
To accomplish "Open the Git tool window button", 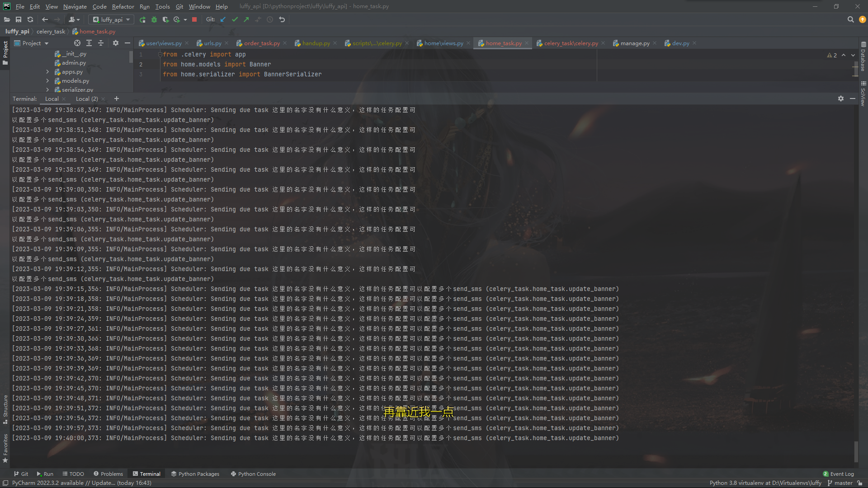I will pyautogui.click(x=21, y=474).
